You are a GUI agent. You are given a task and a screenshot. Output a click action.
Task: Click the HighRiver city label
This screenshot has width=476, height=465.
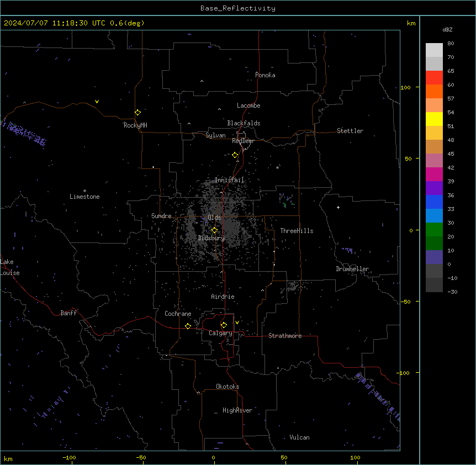(237, 410)
